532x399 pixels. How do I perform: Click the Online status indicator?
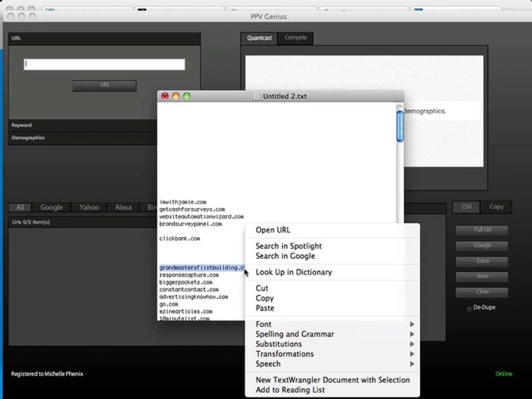click(504, 374)
